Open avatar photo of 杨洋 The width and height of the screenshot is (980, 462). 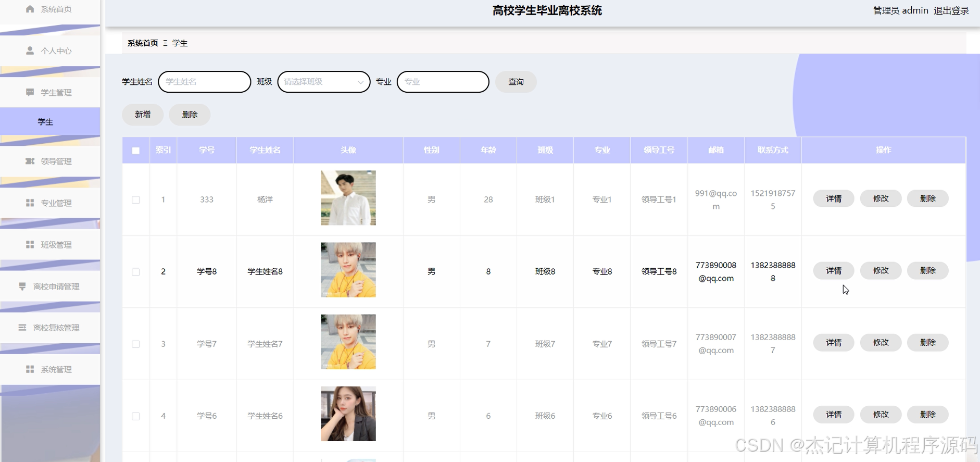[x=348, y=198]
